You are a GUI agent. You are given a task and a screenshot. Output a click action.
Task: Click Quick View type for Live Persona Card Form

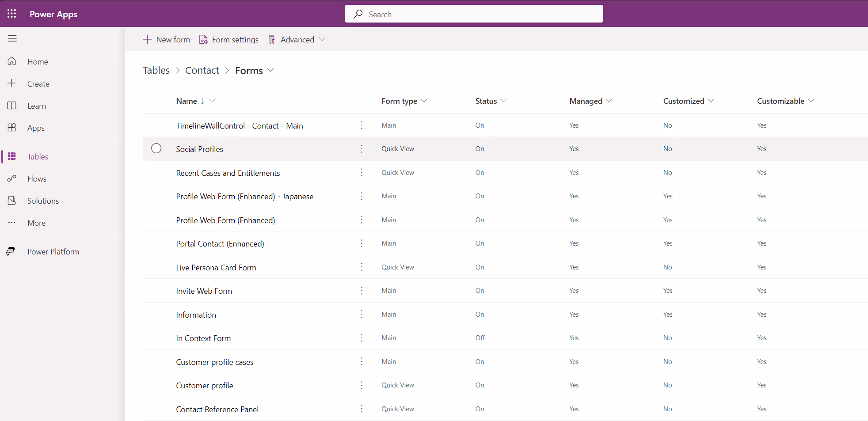point(398,267)
